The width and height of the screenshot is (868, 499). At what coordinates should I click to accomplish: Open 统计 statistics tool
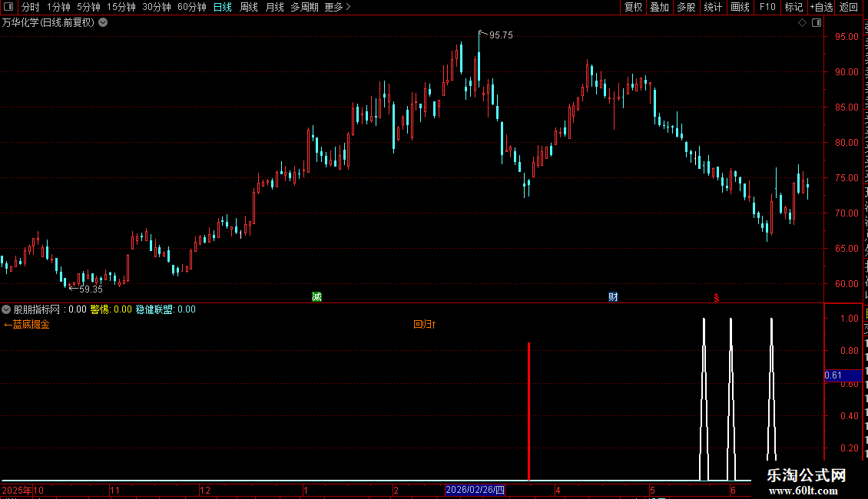pyautogui.click(x=713, y=7)
